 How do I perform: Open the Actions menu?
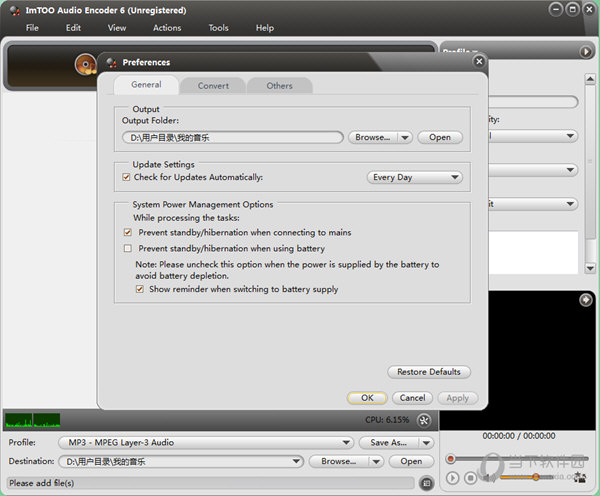click(167, 28)
